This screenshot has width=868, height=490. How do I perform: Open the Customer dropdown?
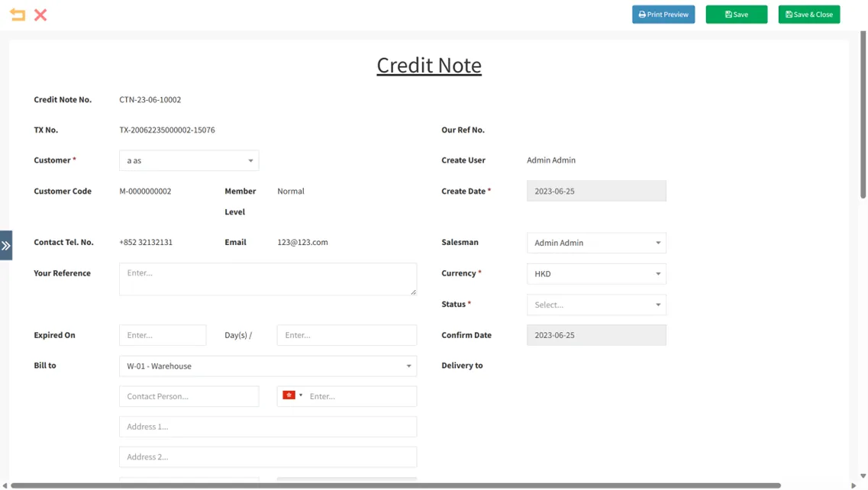click(x=189, y=160)
